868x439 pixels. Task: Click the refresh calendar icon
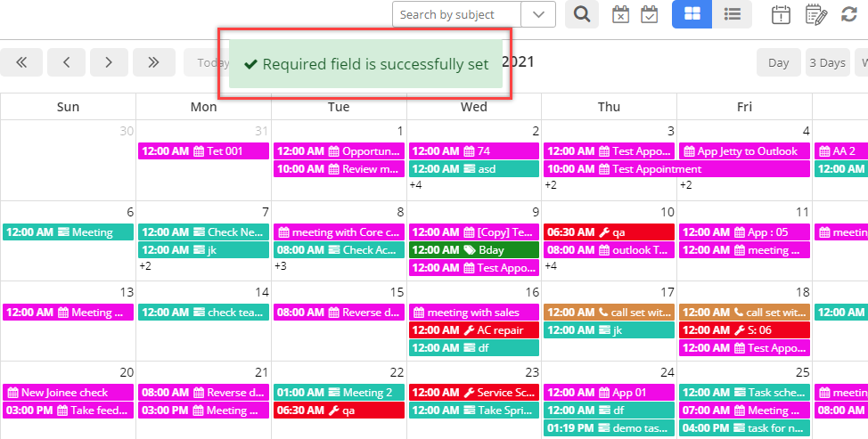[x=849, y=14]
